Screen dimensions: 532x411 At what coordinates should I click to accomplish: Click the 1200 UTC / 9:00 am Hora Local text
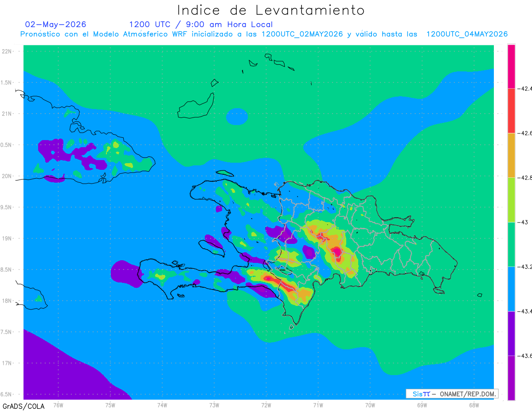[201, 24]
